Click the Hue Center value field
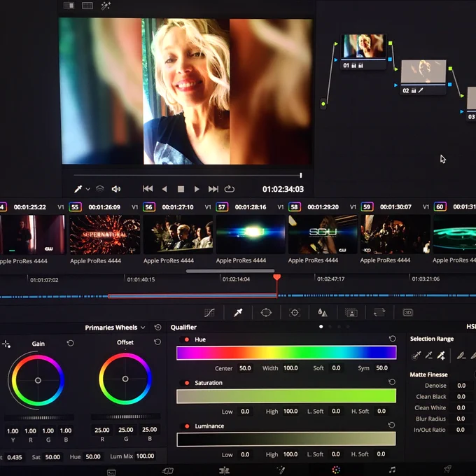This screenshot has width=476, height=476. [x=245, y=368]
